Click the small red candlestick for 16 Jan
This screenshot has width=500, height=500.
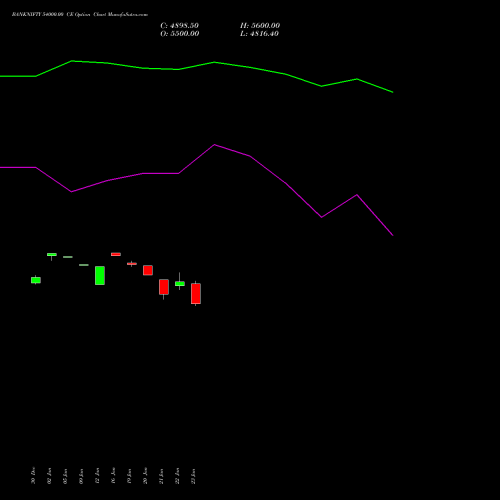pyautogui.click(x=116, y=254)
